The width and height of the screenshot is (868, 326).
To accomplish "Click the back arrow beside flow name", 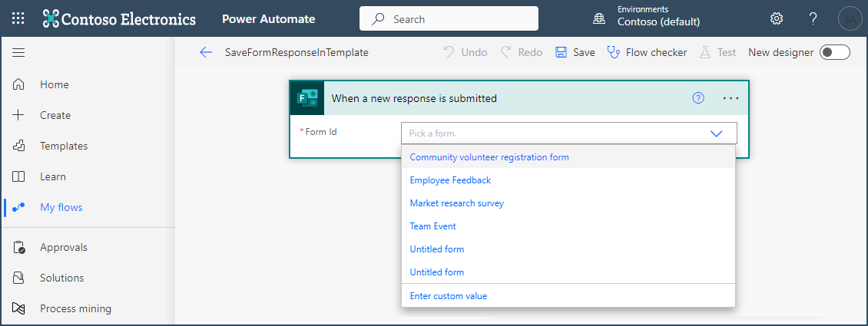I will tap(205, 52).
